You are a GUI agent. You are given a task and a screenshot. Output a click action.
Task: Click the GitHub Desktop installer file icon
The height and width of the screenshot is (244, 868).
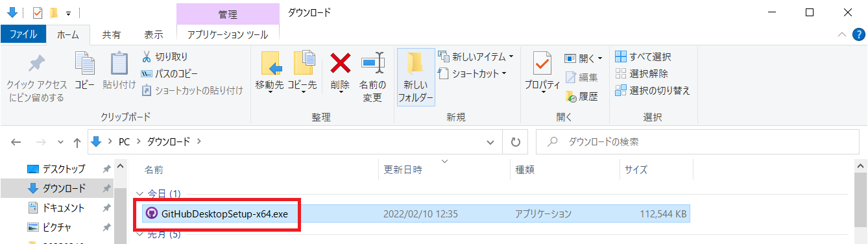[152, 213]
